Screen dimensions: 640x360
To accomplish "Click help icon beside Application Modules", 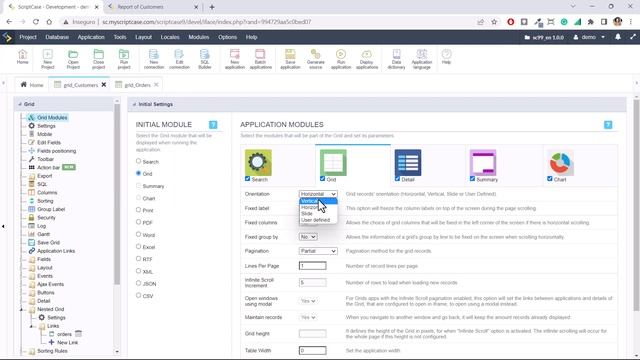I will [x=608, y=124].
